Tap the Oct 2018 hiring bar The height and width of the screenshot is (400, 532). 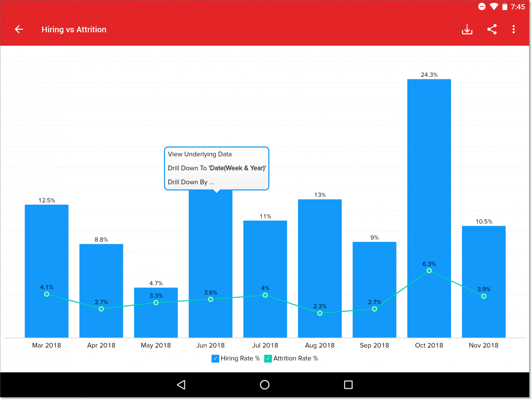coord(429,208)
